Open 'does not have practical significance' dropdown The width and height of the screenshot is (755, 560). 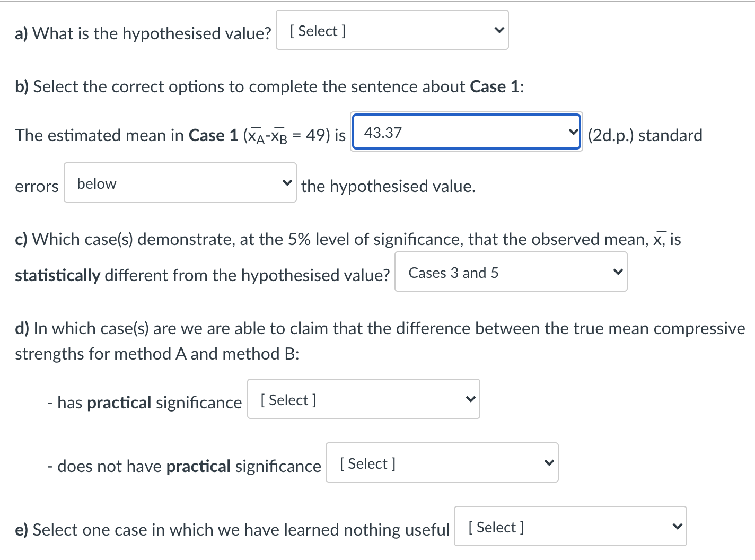click(442, 463)
